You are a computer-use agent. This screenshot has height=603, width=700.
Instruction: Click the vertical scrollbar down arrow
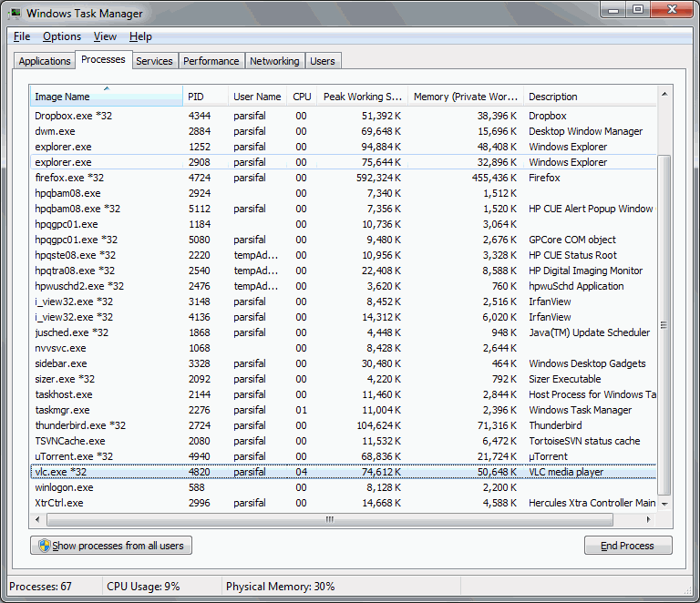click(x=664, y=504)
